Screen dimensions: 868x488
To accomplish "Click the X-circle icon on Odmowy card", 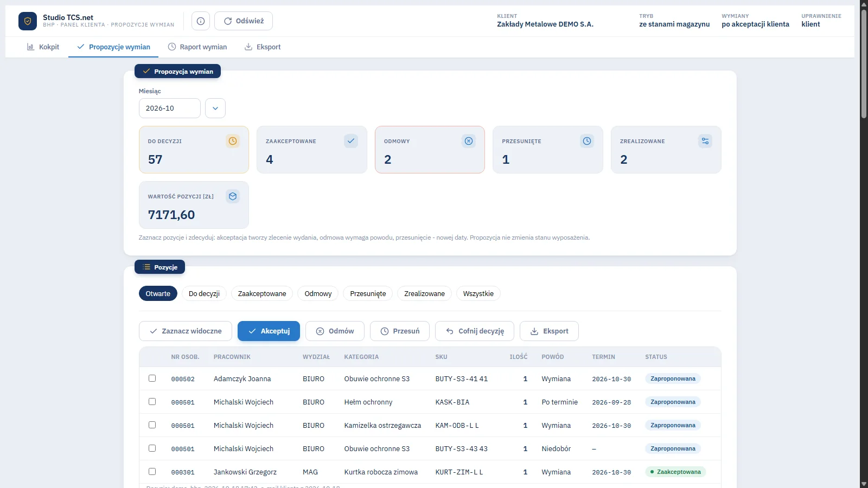I will (x=469, y=141).
